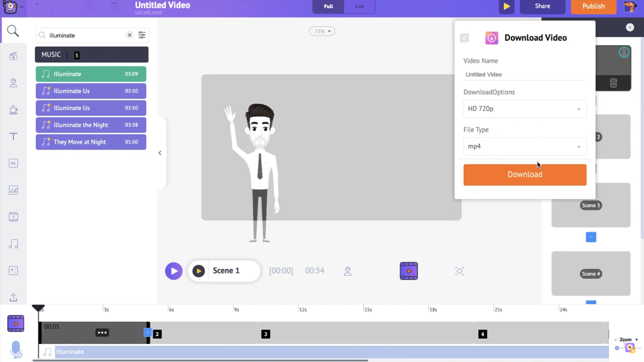Viewport: 644px width, 362px height.
Task: Open the Characters library in sidebar
Action: point(13,83)
